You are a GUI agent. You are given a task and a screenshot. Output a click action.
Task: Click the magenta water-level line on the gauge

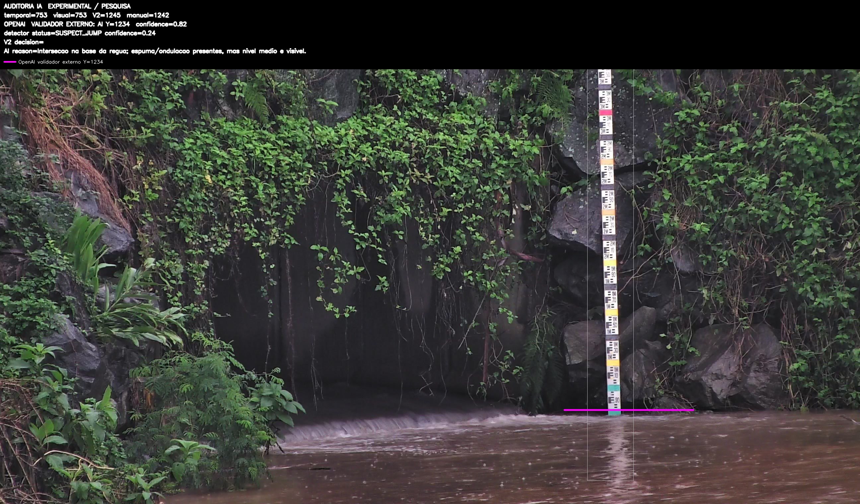[629, 410]
